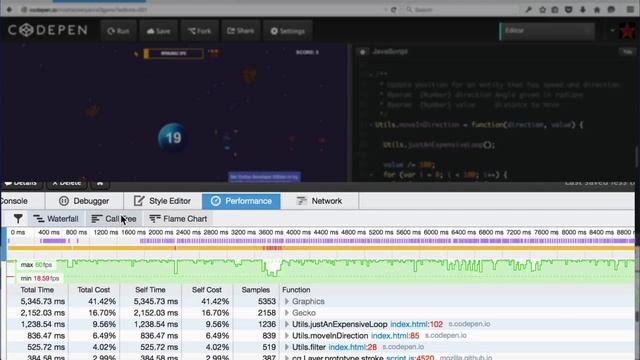640x360 pixels.
Task: Click the CodePen logo
Action: pos(47,30)
